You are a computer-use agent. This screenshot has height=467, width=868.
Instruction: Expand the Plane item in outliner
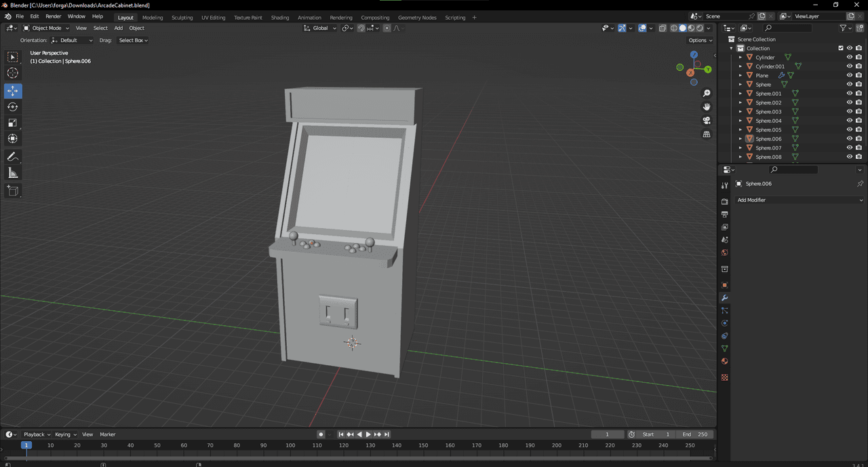[741, 75]
